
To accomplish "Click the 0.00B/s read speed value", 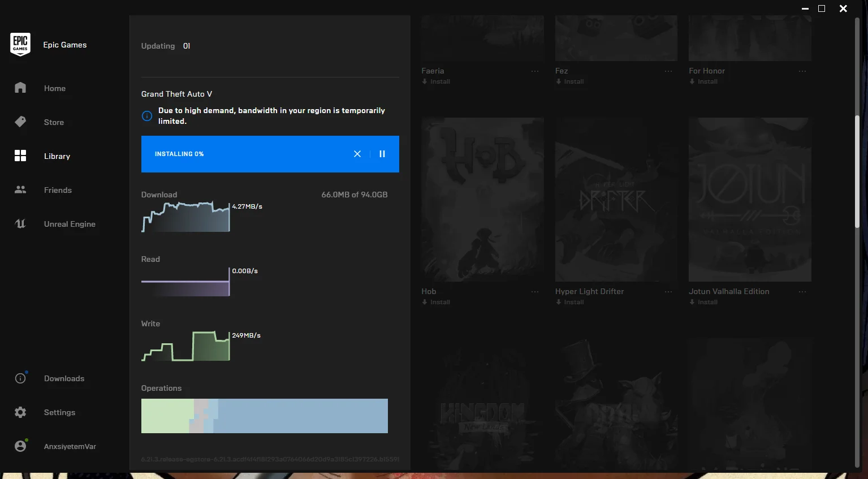I will pyautogui.click(x=245, y=271).
